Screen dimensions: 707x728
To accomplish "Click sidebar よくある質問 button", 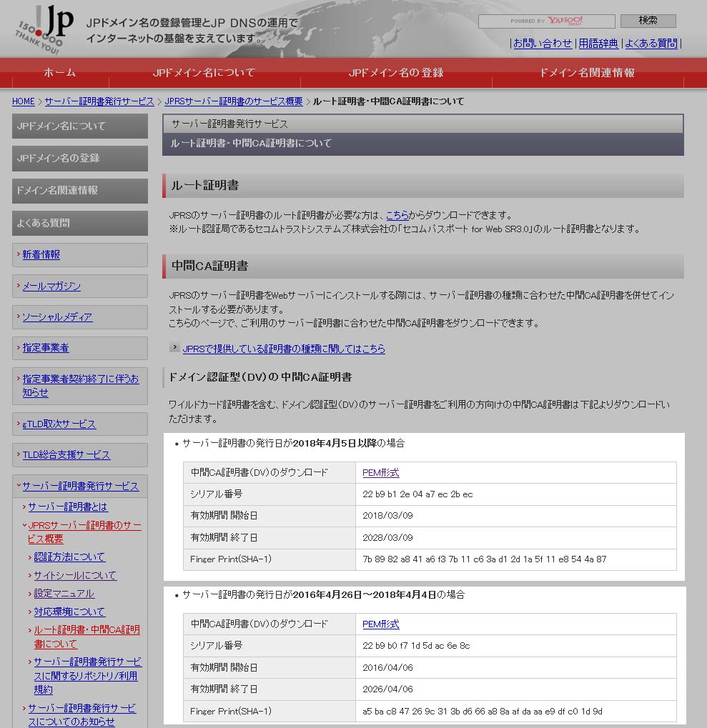I will click(x=80, y=223).
